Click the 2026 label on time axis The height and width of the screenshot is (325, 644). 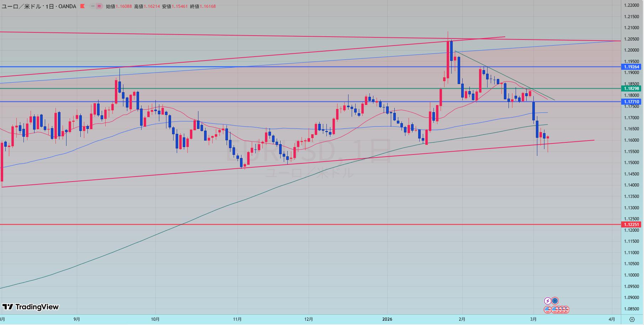pos(387,319)
